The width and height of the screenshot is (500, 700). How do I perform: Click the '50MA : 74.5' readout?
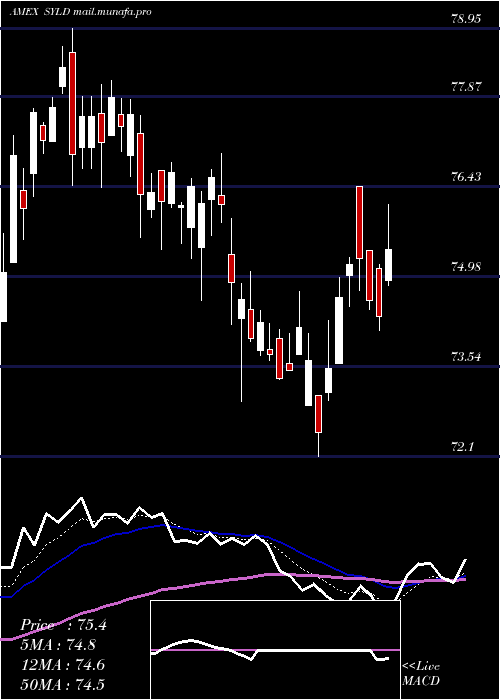63,685
